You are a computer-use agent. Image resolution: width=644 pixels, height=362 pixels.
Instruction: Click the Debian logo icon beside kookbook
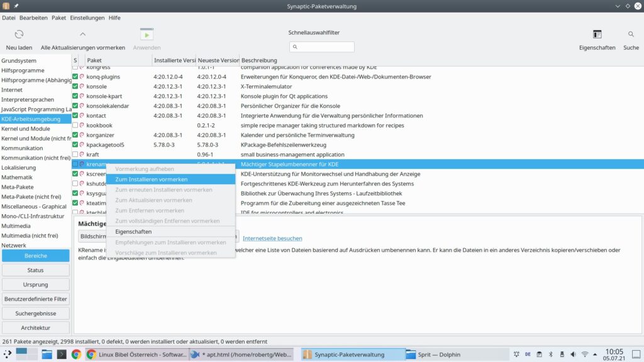tap(82, 125)
